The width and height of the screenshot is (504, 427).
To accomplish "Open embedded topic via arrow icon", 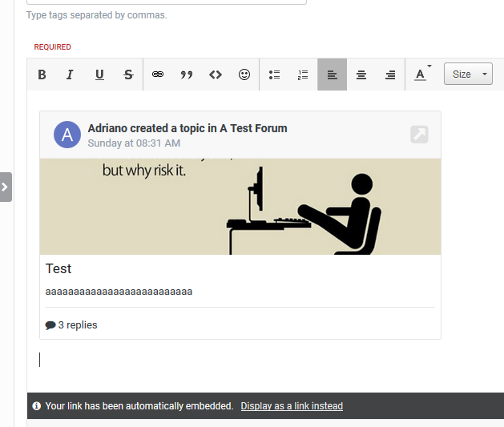I will point(419,135).
